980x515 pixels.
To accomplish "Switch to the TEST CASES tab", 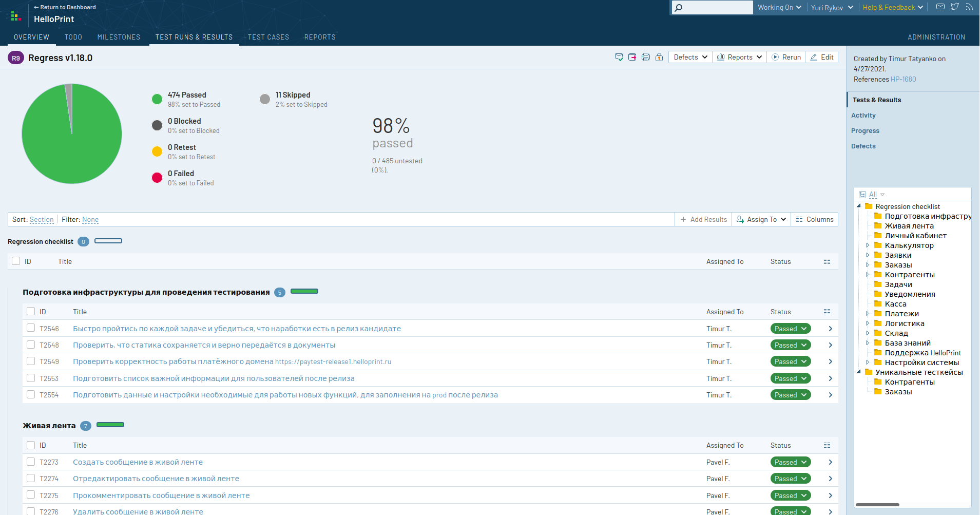I will pyautogui.click(x=268, y=37).
